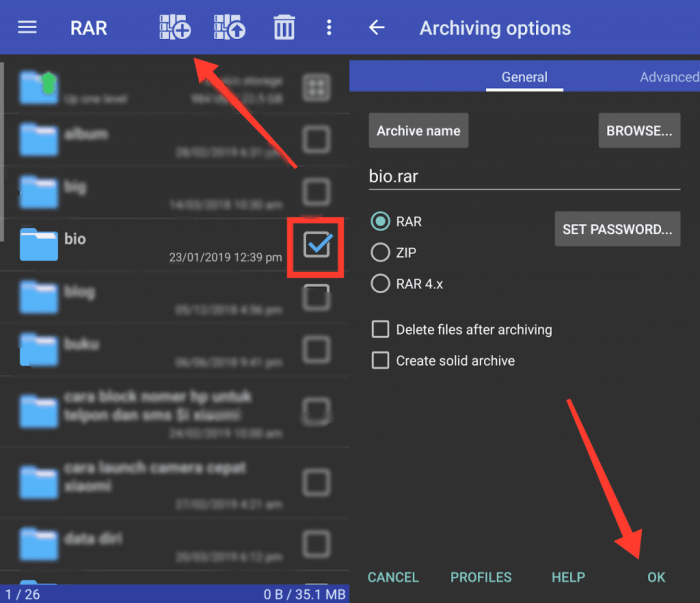Select the RAR 4.x format option
Screen dimensions: 700x603
click(x=380, y=284)
